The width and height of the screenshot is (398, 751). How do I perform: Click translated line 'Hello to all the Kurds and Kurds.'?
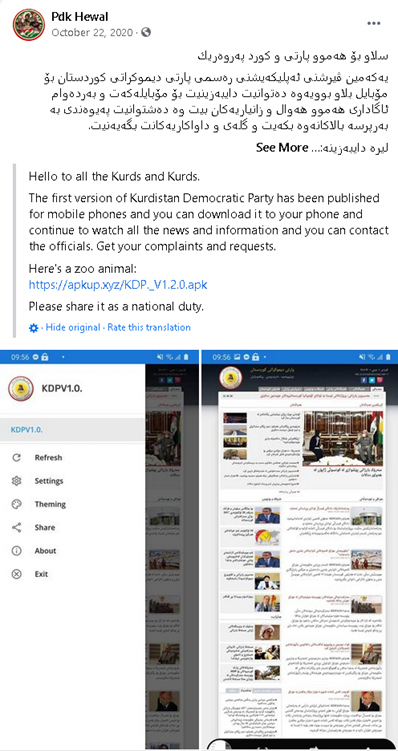pos(114,177)
